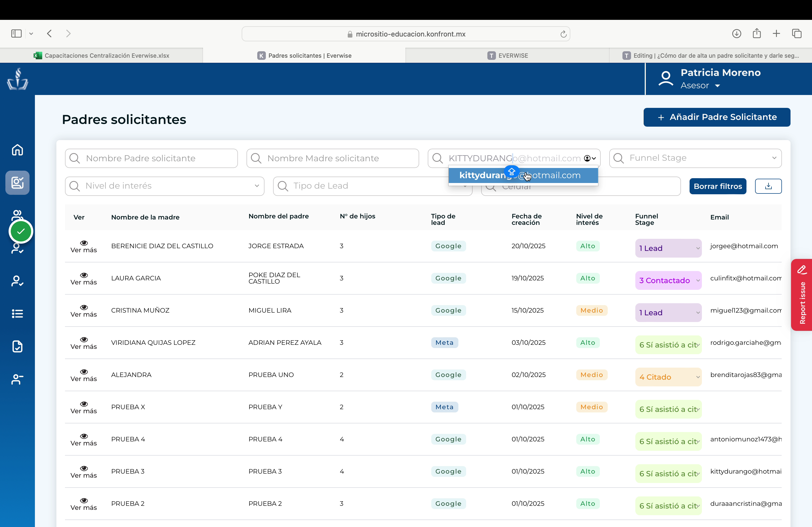Switch to the Capacitaciones Centralización Everwise.xlsx tab
The image size is (812, 527).
click(101, 56)
